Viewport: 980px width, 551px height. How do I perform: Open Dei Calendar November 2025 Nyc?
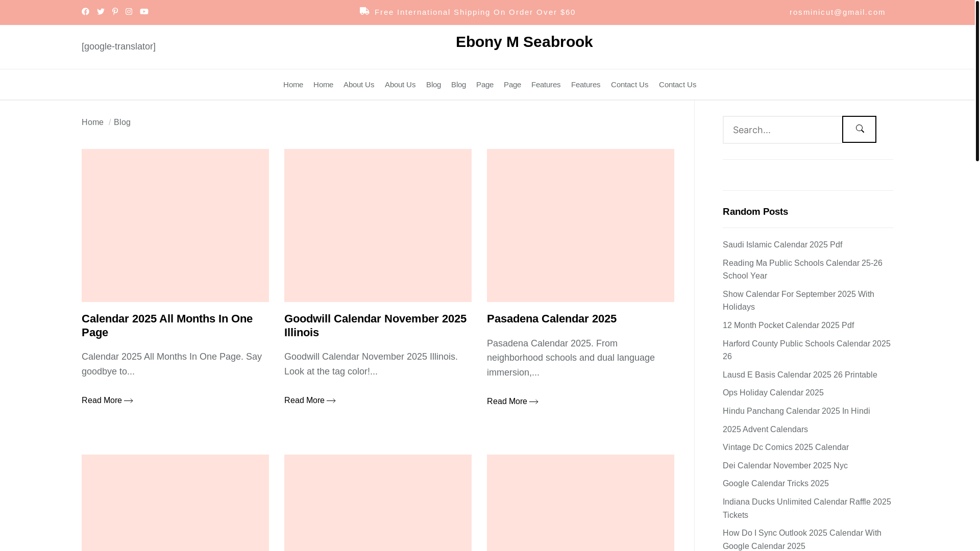[x=785, y=466]
